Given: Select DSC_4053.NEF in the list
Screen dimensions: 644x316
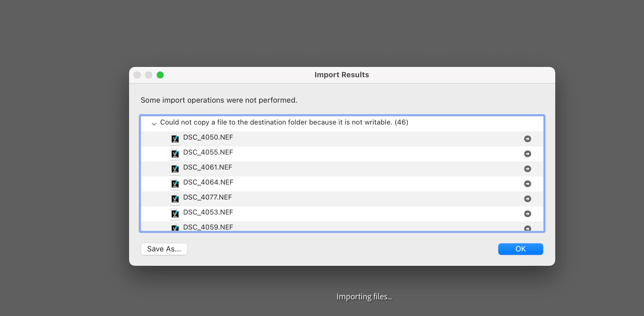Looking at the screenshot, I should 208,212.
